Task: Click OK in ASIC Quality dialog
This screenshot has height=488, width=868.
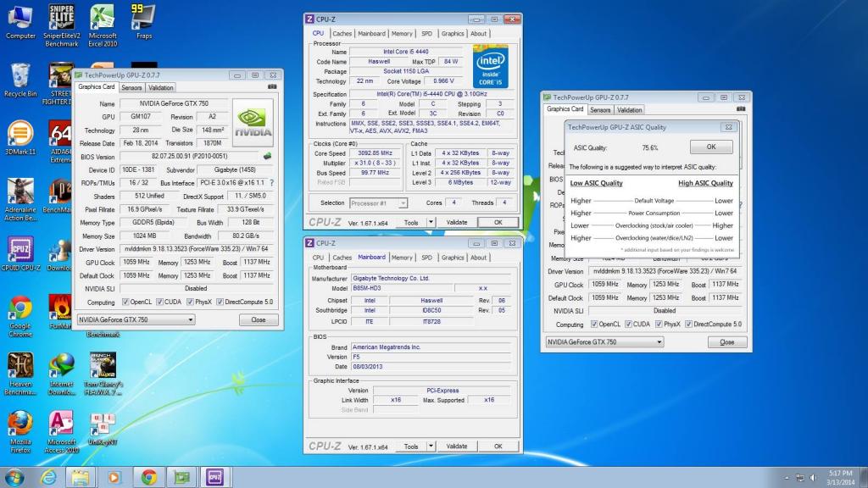Action: (711, 147)
